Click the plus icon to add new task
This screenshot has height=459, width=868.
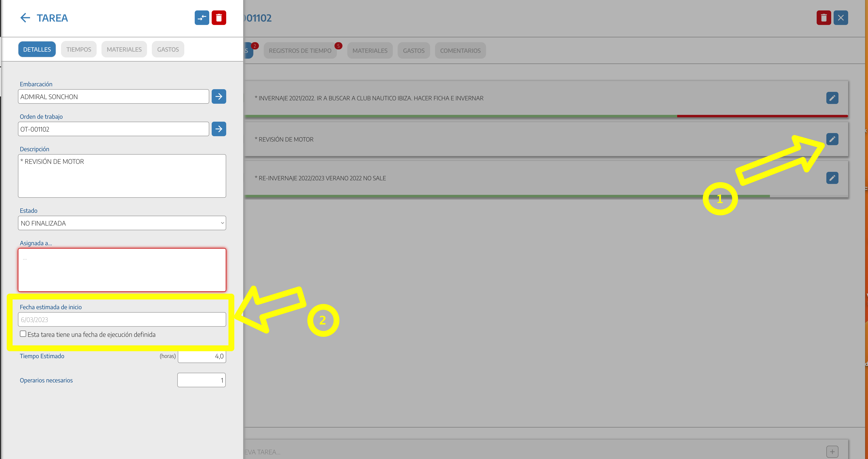pos(832,451)
